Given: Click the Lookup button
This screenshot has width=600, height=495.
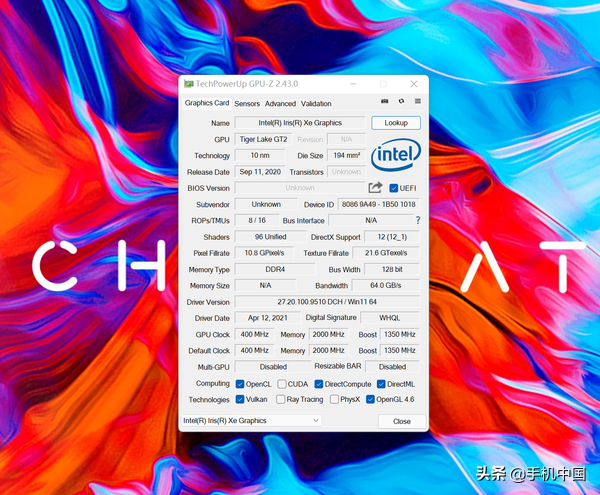Looking at the screenshot, I should 396,123.
